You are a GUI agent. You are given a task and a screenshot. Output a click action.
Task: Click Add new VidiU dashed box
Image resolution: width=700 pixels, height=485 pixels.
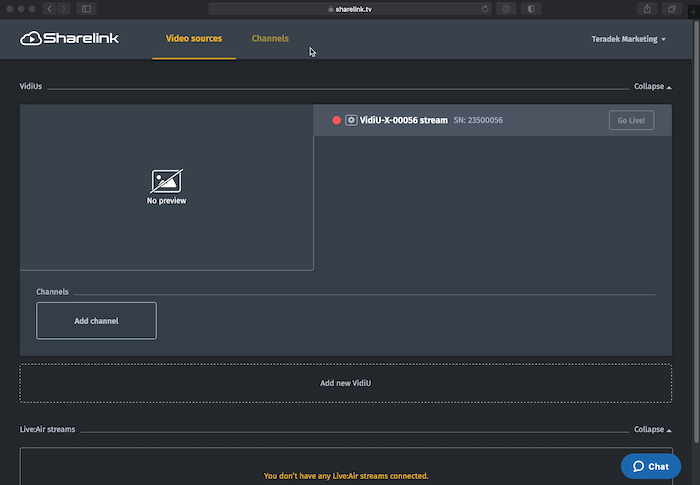coord(346,383)
